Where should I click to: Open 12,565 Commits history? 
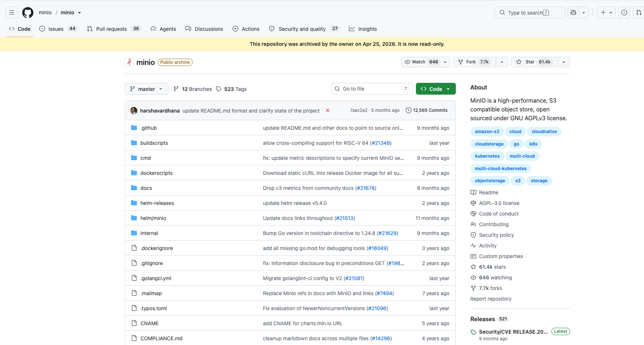point(427,110)
